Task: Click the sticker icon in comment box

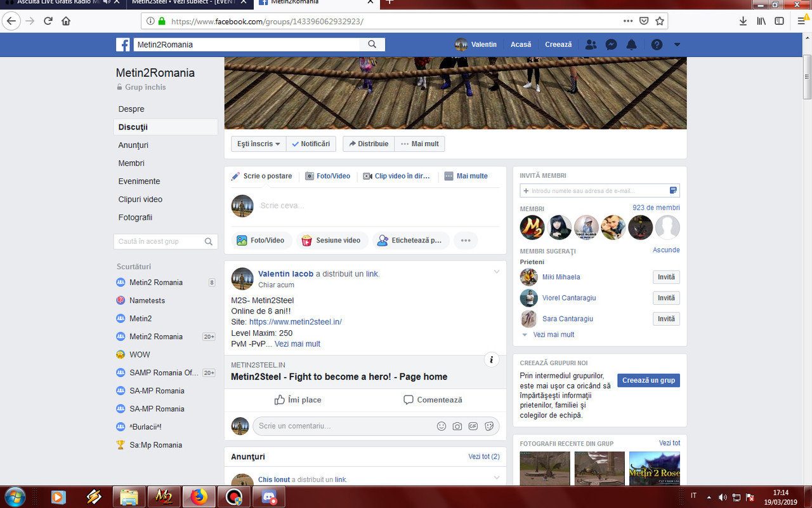Action: pyautogui.click(x=489, y=426)
